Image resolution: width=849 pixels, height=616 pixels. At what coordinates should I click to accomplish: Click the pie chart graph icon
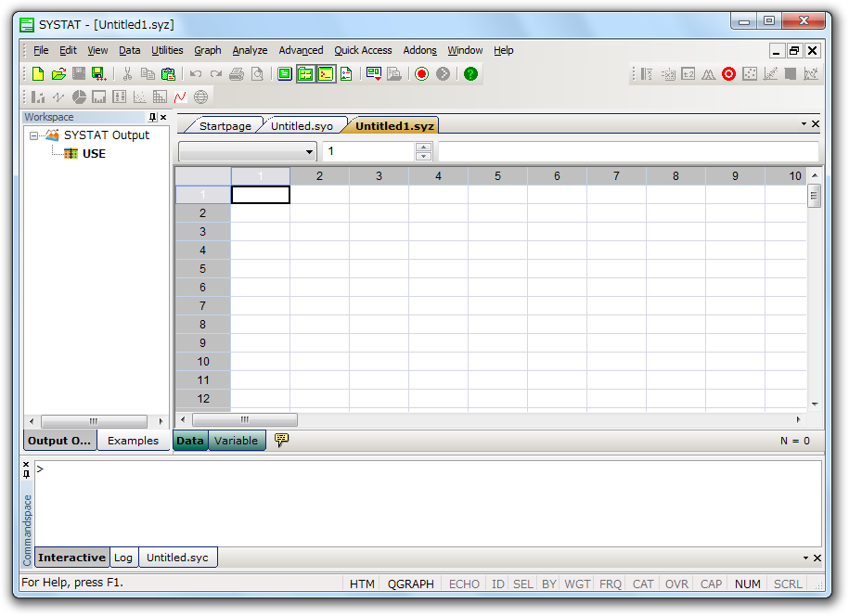click(79, 96)
